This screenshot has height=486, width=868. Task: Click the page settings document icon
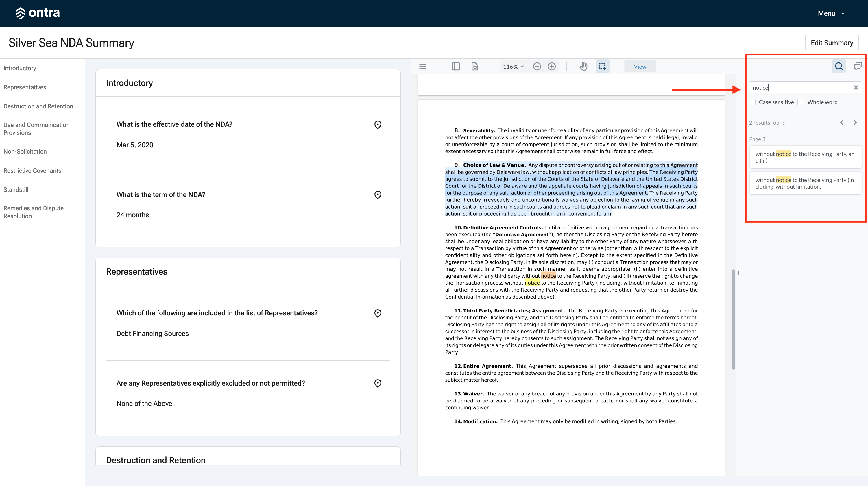coord(475,67)
